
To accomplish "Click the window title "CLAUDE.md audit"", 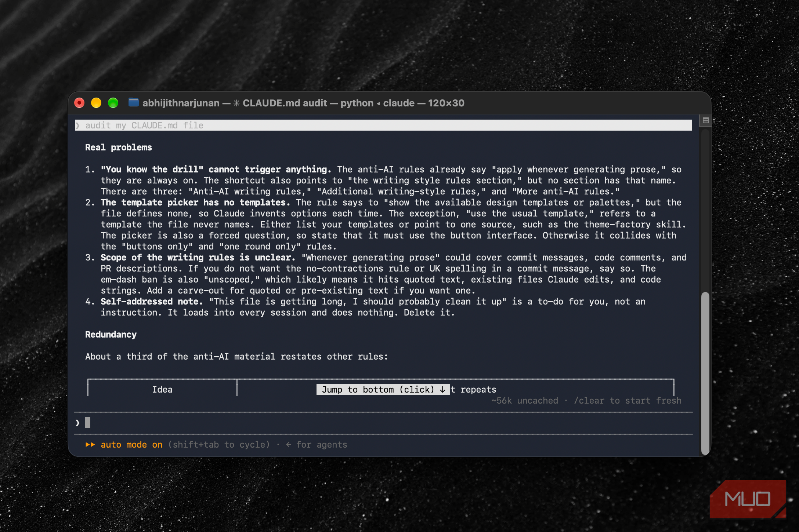I will (x=285, y=103).
